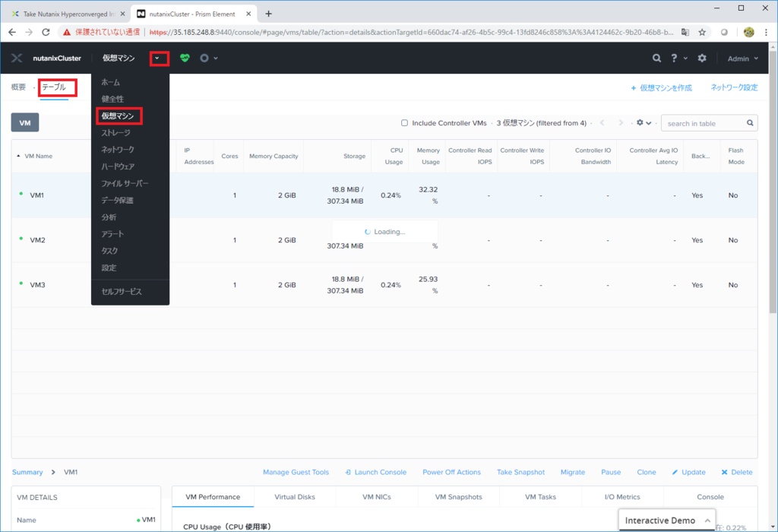Image resolution: width=778 pixels, height=532 pixels.
Task: Click the not-secure warning icon
Action: [67, 32]
